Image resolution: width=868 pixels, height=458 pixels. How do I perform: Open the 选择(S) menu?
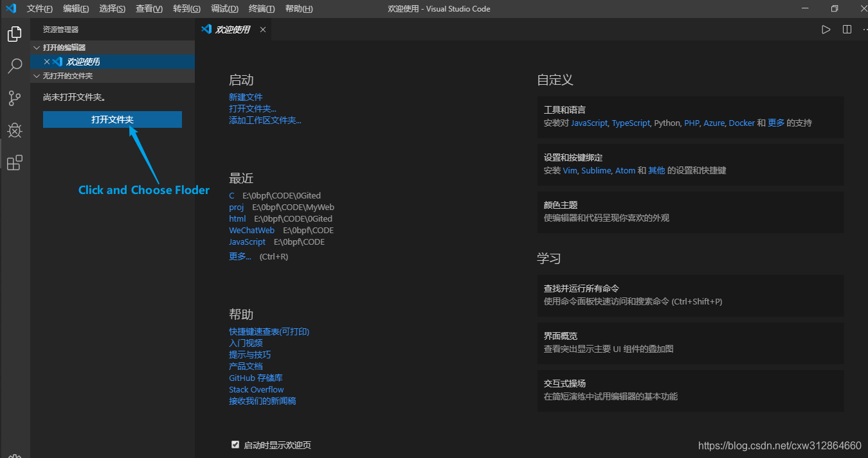tap(113, 8)
